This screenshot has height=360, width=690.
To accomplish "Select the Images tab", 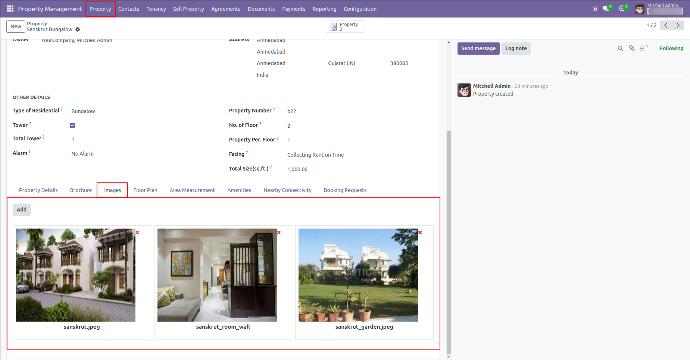I will click(x=112, y=190).
